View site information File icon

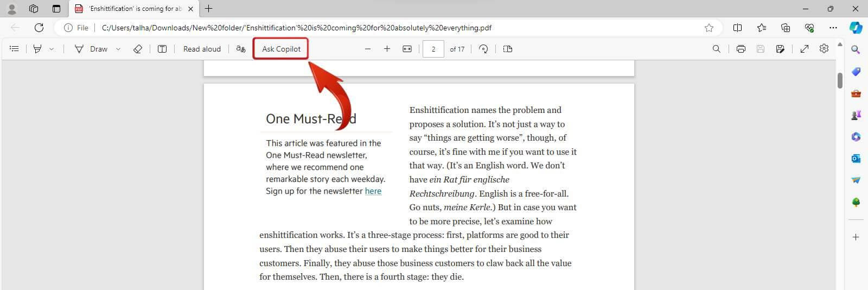76,28
